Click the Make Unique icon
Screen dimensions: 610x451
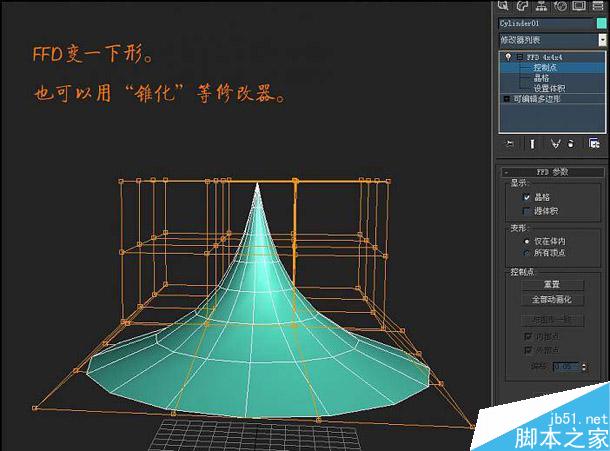click(x=555, y=144)
